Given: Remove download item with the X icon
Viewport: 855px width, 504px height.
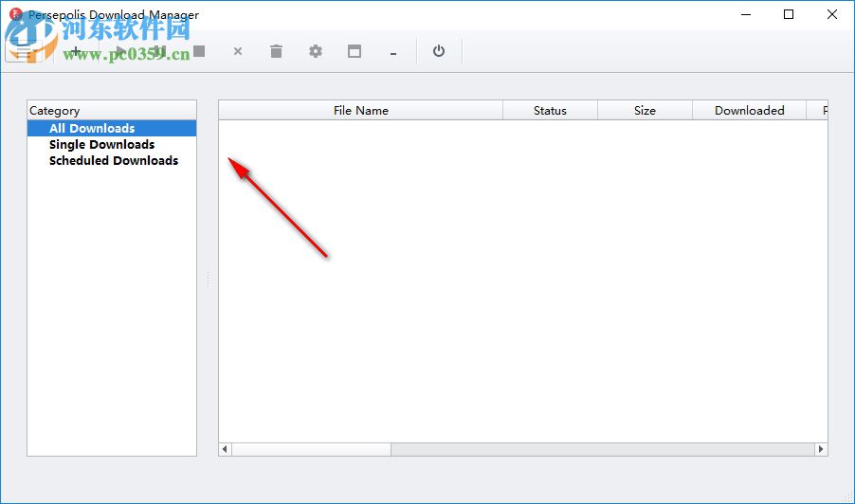Looking at the screenshot, I should point(238,51).
